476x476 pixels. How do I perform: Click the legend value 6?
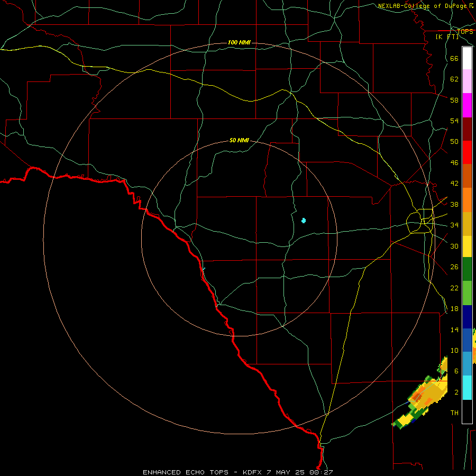pos(456,371)
